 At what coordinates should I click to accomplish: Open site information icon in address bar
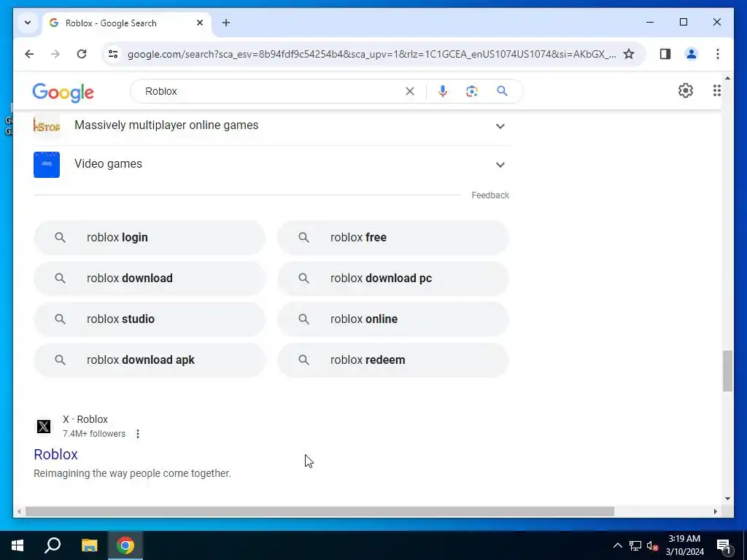point(113,54)
